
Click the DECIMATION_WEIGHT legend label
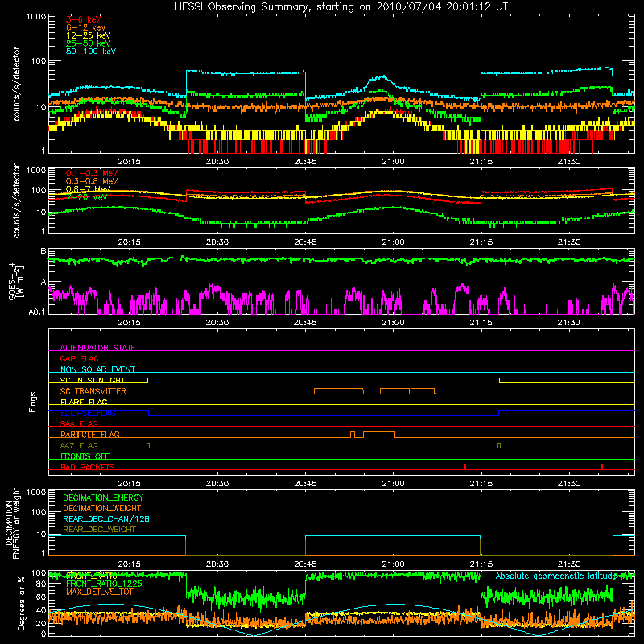(102, 508)
